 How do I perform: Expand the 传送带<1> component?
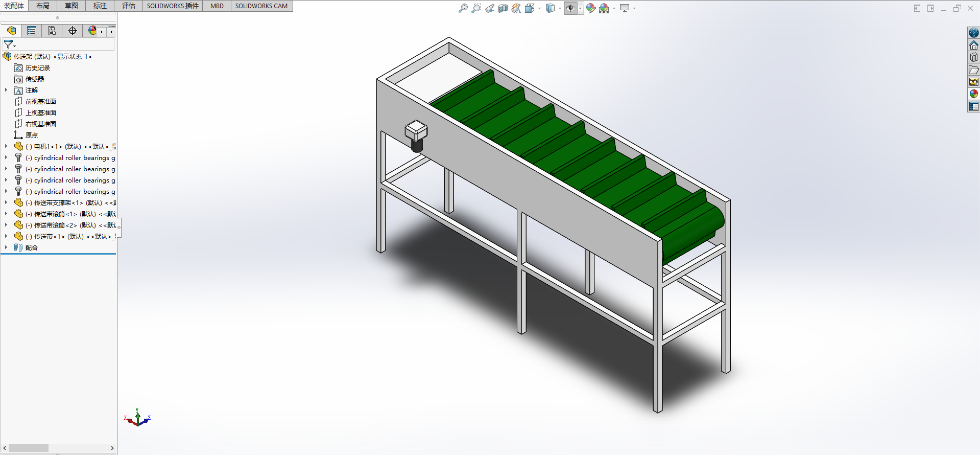(x=6, y=236)
